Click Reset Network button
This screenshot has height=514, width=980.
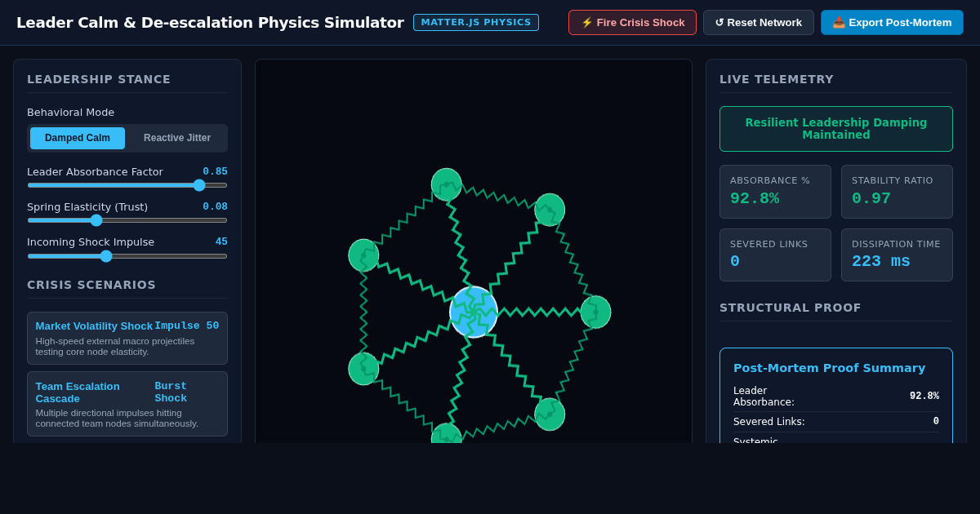click(x=758, y=23)
